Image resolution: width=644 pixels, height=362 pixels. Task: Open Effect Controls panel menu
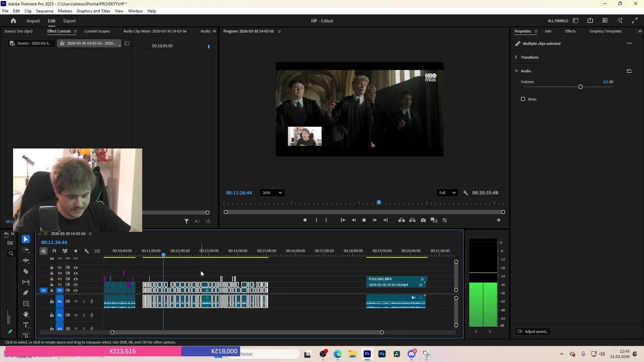75,31
